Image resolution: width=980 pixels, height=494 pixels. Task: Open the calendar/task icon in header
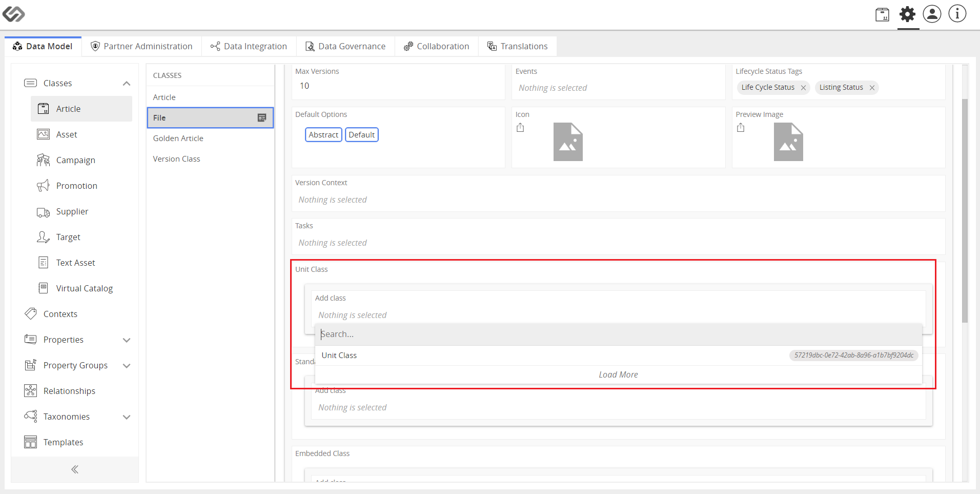pyautogui.click(x=882, y=14)
